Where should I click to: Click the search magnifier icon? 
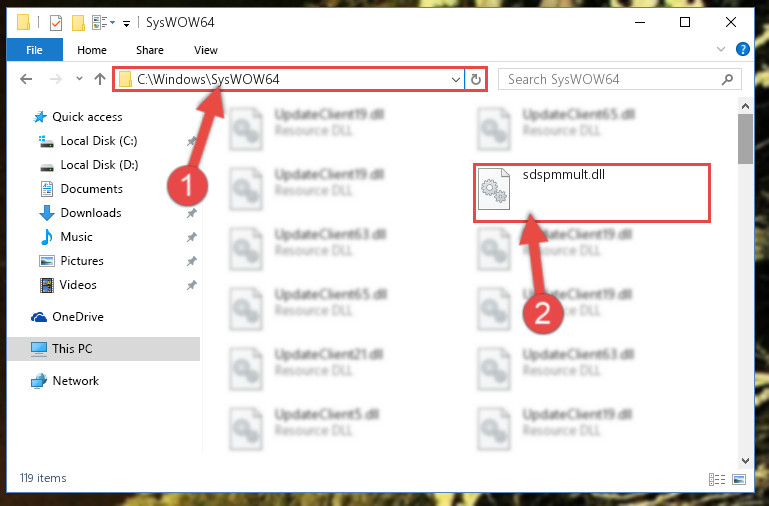tap(728, 79)
